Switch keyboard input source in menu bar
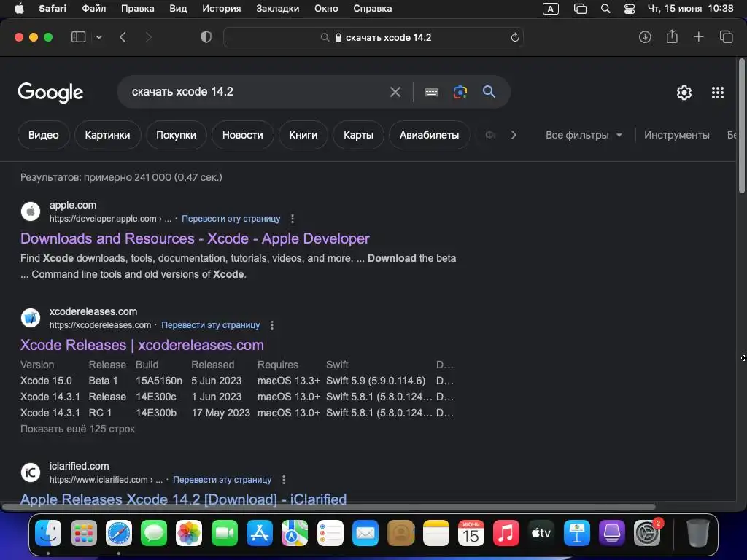 coord(550,9)
